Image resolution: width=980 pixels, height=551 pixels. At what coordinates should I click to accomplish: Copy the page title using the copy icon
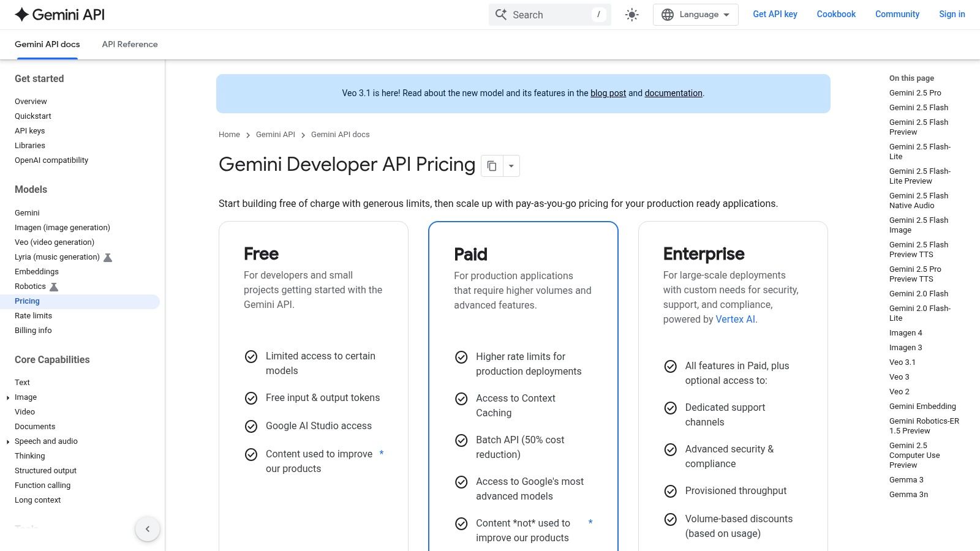coord(491,165)
